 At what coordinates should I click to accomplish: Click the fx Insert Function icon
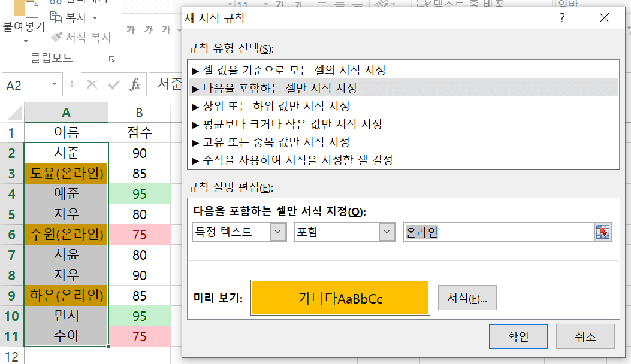click(136, 84)
